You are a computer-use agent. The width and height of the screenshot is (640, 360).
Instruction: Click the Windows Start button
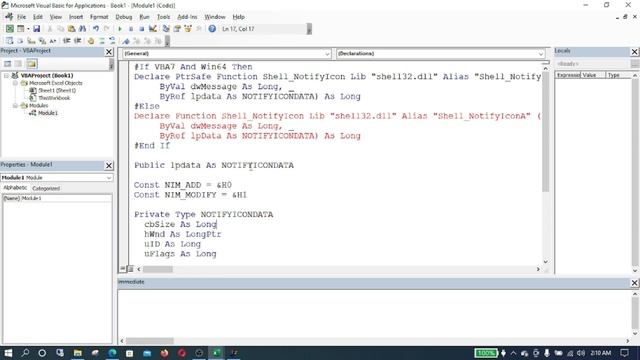point(8,353)
